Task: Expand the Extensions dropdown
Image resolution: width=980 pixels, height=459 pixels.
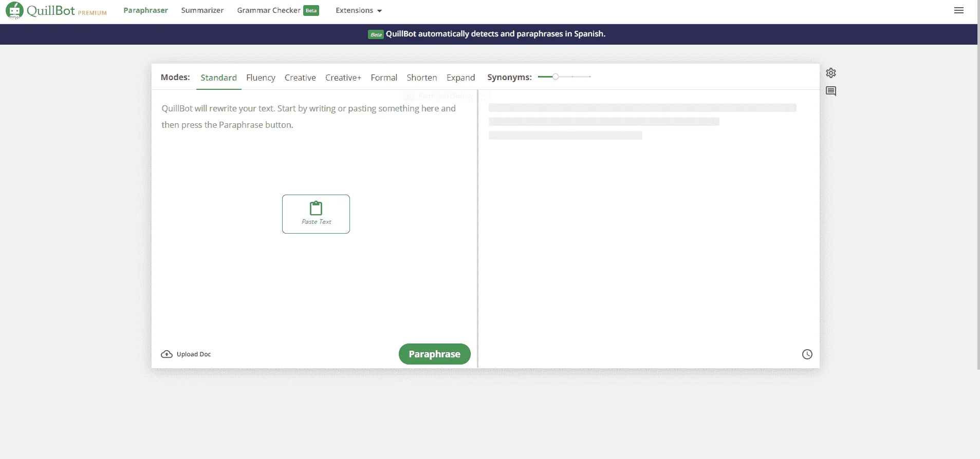Action: point(359,10)
